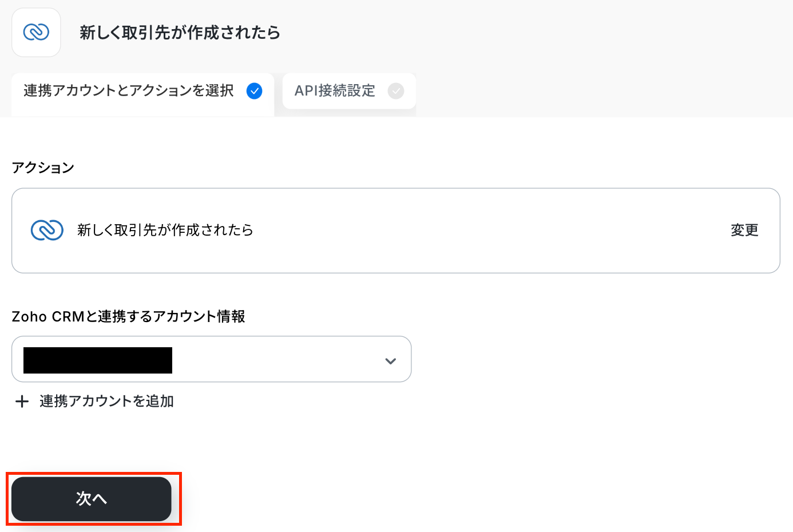
Task: Open the API接続設定 tab
Action: point(335,91)
